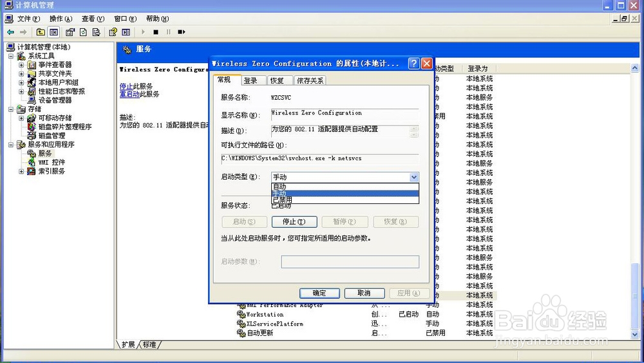Click the Workstation service gear icon
The width and height of the screenshot is (644, 363).
[x=241, y=315]
